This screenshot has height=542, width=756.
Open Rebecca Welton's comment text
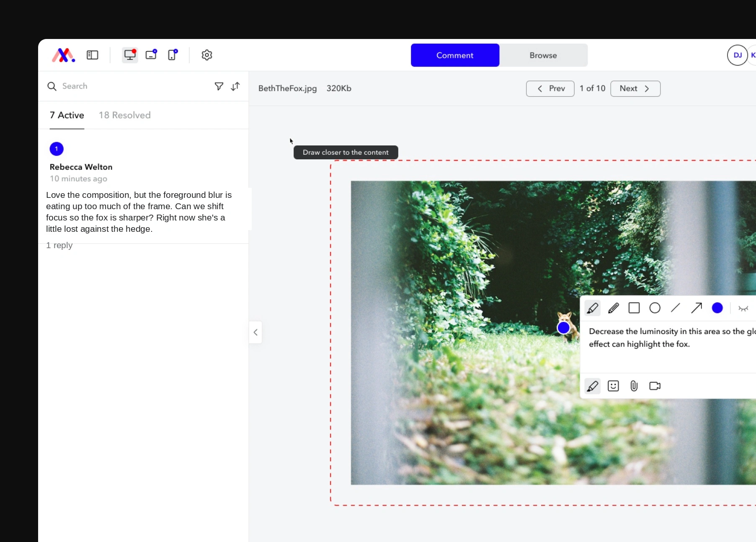click(139, 212)
